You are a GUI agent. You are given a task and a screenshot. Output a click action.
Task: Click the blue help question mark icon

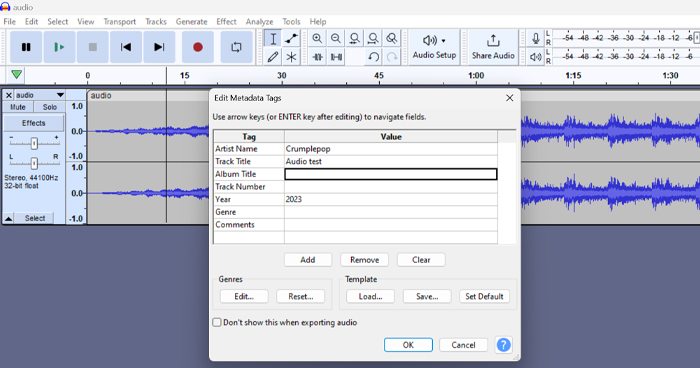tap(504, 345)
